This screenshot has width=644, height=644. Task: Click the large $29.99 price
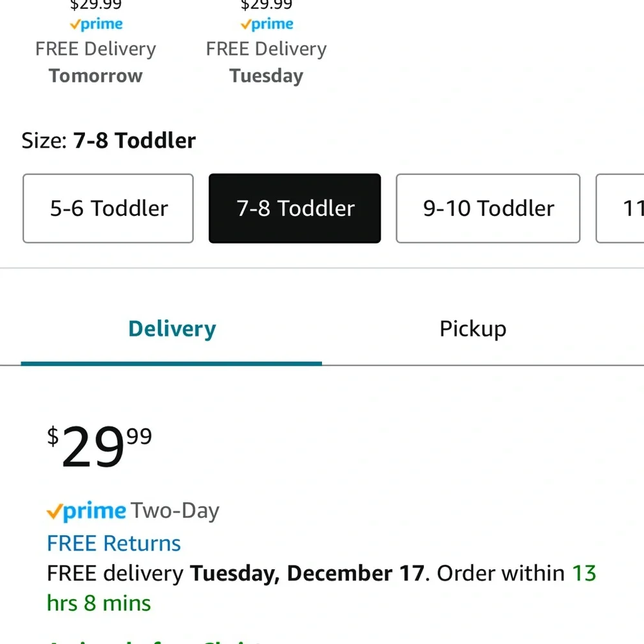click(x=99, y=446)
